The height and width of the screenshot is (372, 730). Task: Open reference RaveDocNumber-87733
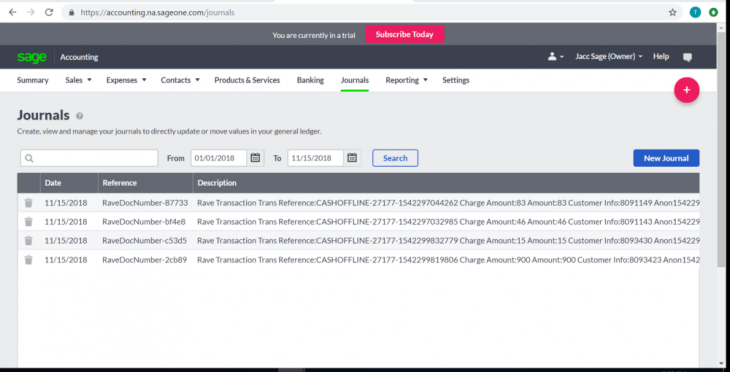(145, 203)
